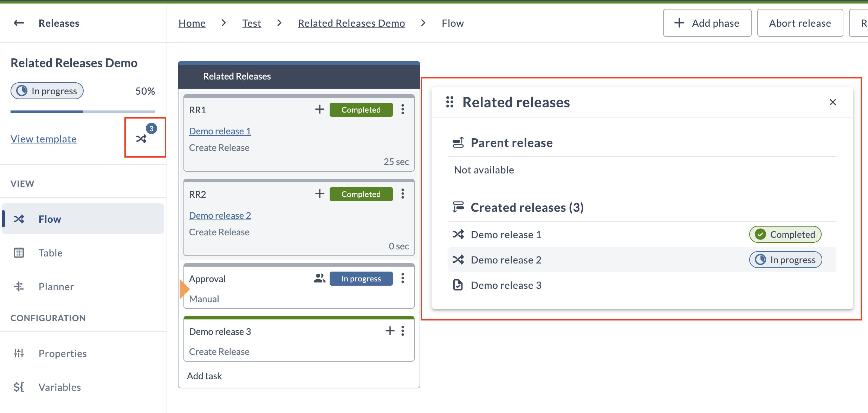Viewport: 868px width, 413px height.
Task: Click the Manual type label on Approval task
Action: coord(204,299)
